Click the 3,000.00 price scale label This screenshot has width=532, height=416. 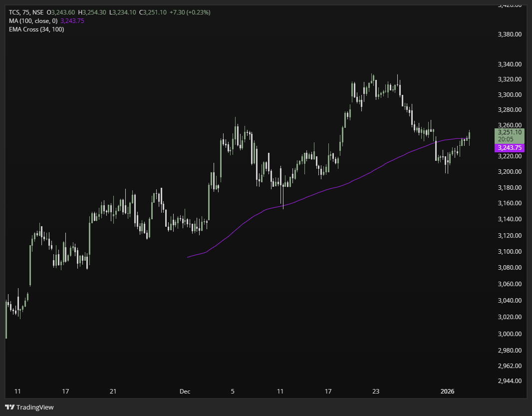pos(509,334)
